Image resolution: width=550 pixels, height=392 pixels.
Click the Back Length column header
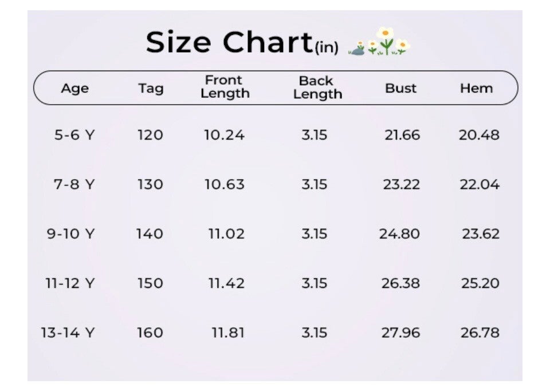click(x=317, y=88)
